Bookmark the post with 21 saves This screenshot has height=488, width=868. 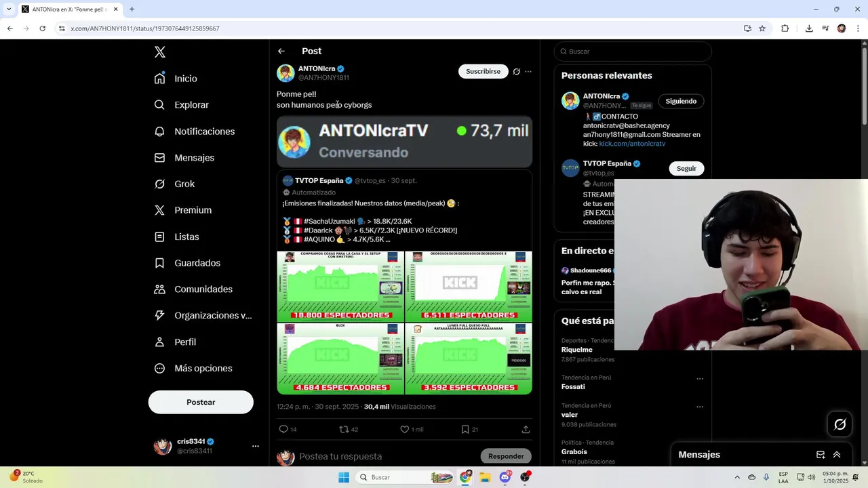tap(465, 429)
